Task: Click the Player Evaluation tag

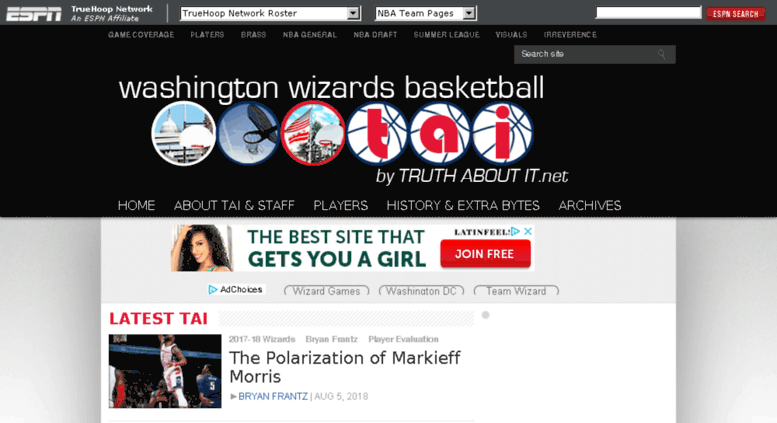Action: click(403, 339)
